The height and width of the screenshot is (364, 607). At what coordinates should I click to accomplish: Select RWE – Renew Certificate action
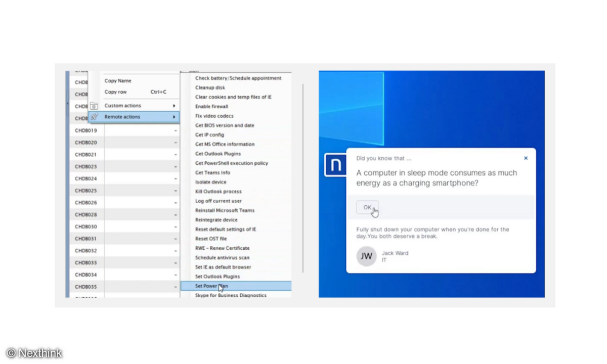(x=223, y=248)
